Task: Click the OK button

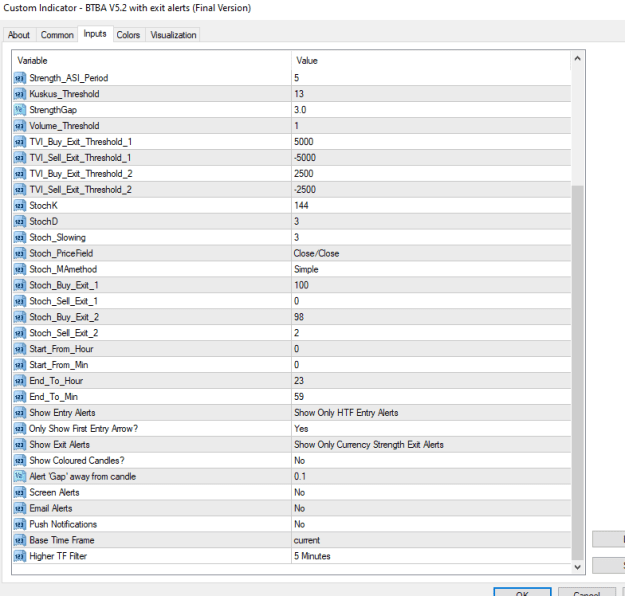Action: 522,592
